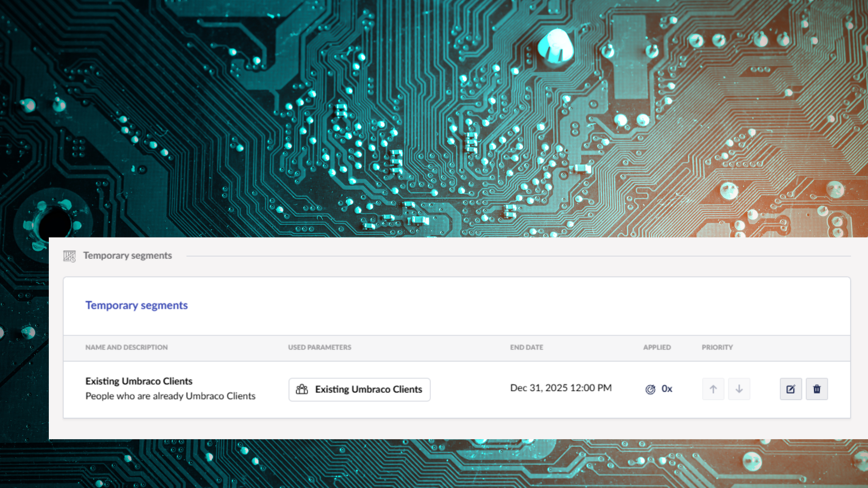Move segment priority up with up arrow
Viewport: 868px width, 488px height.
[713, 389]
